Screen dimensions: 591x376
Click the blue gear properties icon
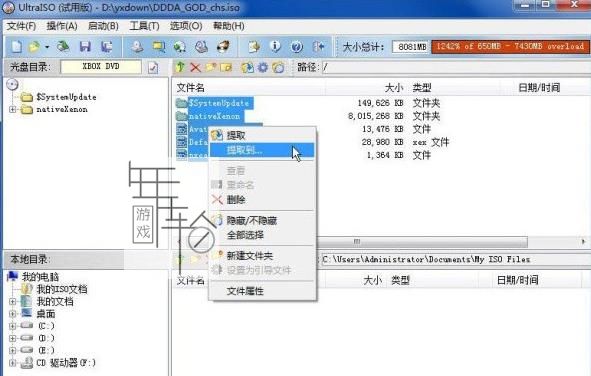(x=263, y=68)
